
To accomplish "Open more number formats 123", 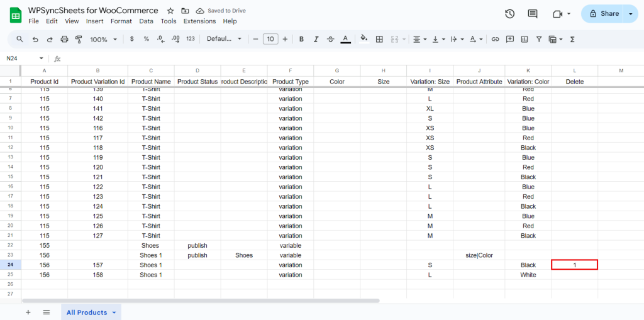I will point(191,39).
